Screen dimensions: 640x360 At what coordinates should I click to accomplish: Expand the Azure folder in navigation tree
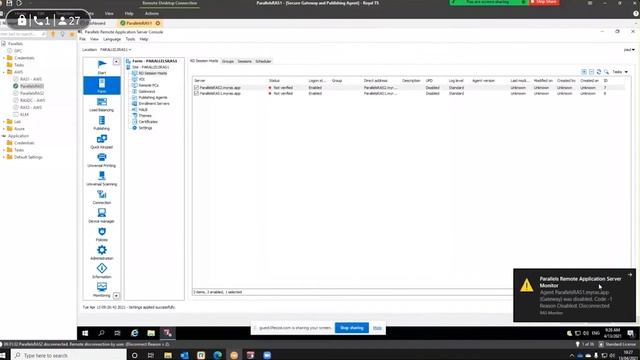4,129
